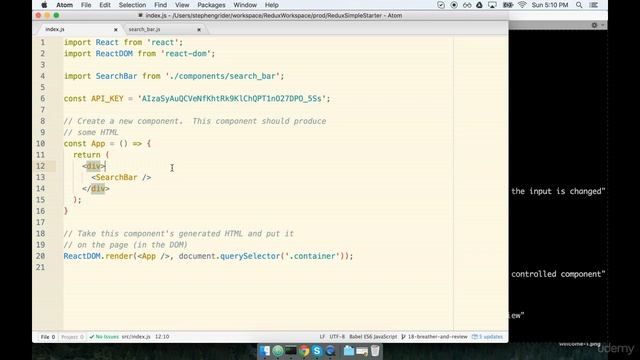This screenshot has height=360, width=640.
Task: Click 'const App' declaration on line 10
Action: click(x=84, y=144)
